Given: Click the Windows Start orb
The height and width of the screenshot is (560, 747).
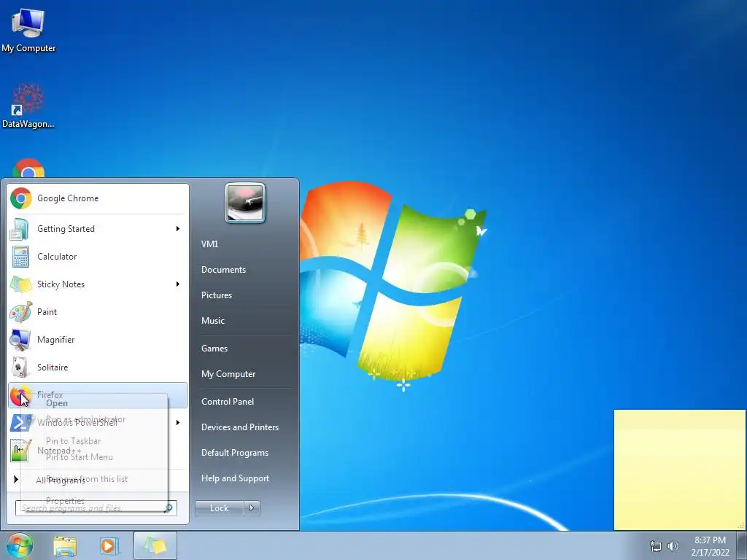Looking at the screenshot, I should (19, 545).
